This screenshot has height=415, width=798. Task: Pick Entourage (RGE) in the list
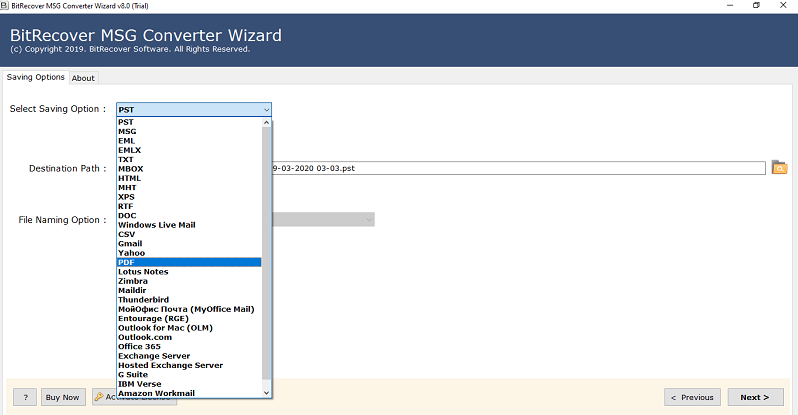[189, 319]
